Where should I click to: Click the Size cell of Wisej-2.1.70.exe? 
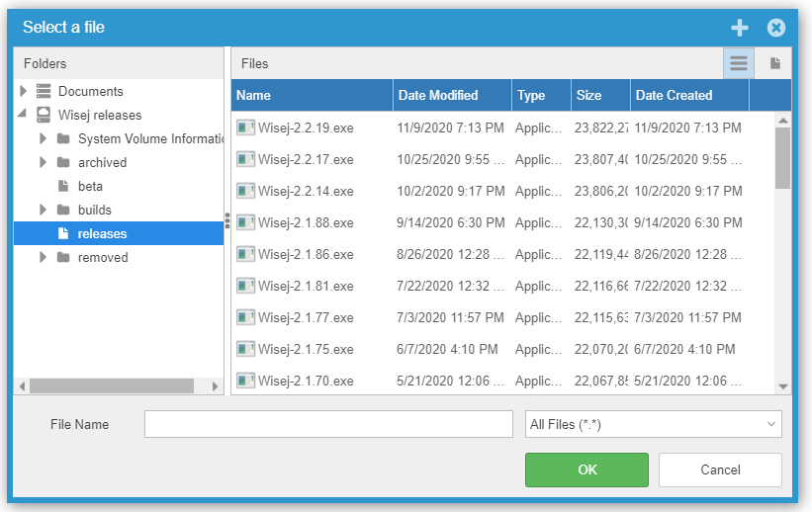pyautogui.click(x=601, y=381)
